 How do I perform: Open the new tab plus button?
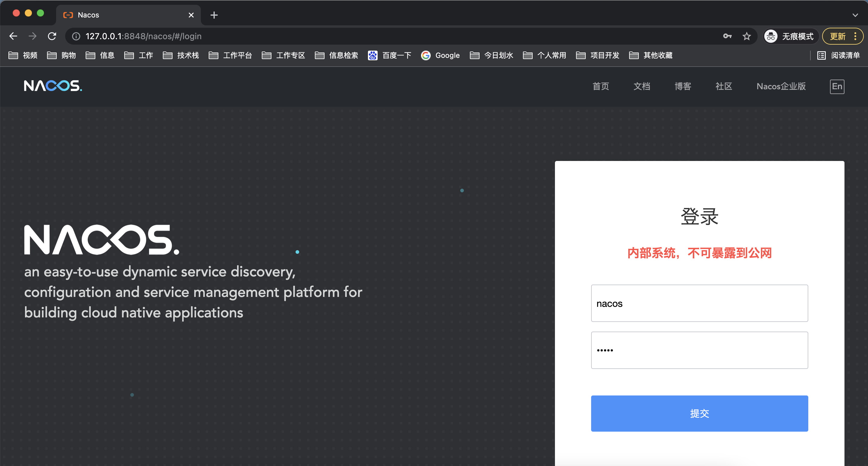point(214,15)
